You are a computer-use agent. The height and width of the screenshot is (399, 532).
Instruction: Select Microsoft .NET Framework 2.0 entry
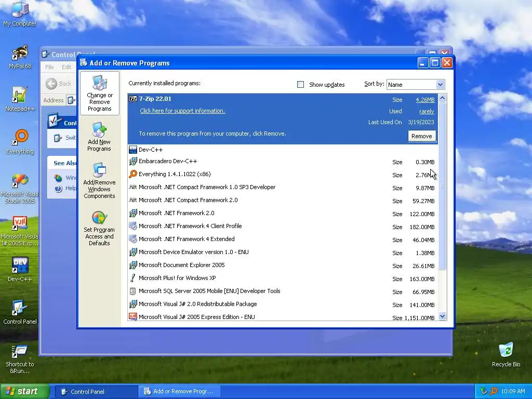click(283, 213)
